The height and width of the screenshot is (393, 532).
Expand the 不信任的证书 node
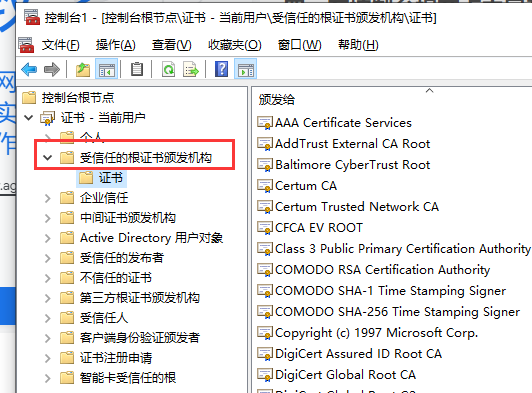pyautogui.click(x=48, y=278)
